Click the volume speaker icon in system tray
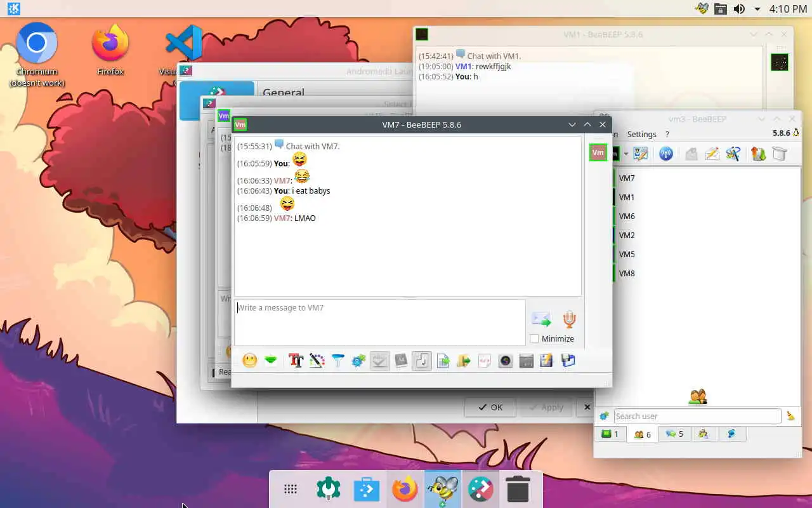The width and height of the screenshot is (812, 508). [x=739, y=9]
